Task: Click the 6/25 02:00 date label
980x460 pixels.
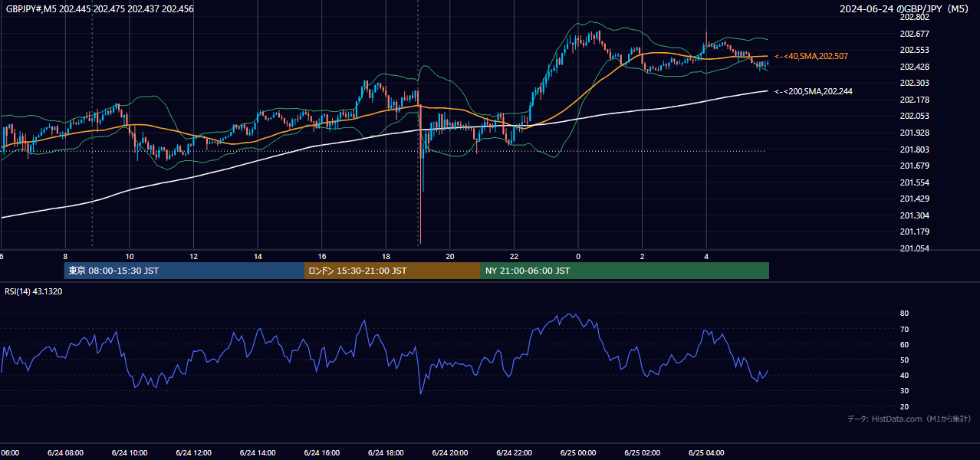Action: point(643,452)
